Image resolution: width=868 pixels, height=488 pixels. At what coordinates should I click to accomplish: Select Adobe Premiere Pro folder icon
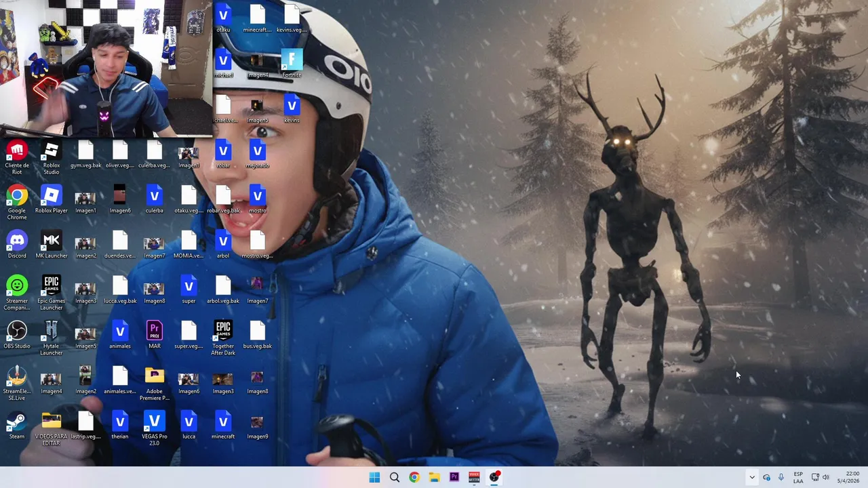(154, 384)
